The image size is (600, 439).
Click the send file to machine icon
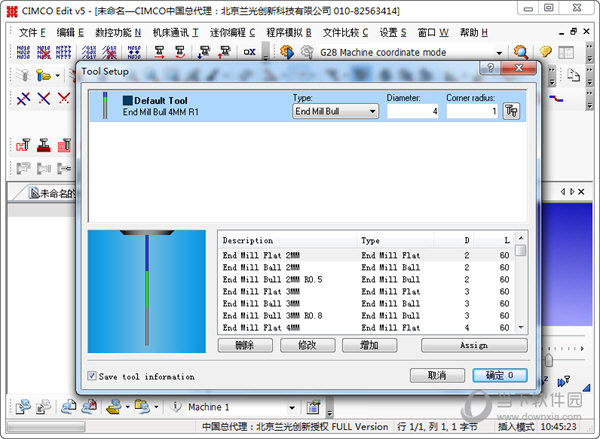tap(23, 407)
